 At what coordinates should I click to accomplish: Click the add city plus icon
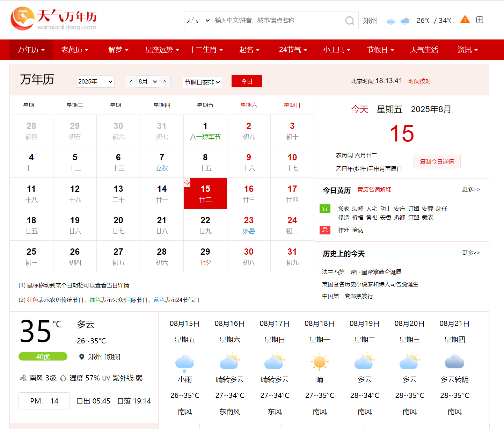click(x=480, y=20)
